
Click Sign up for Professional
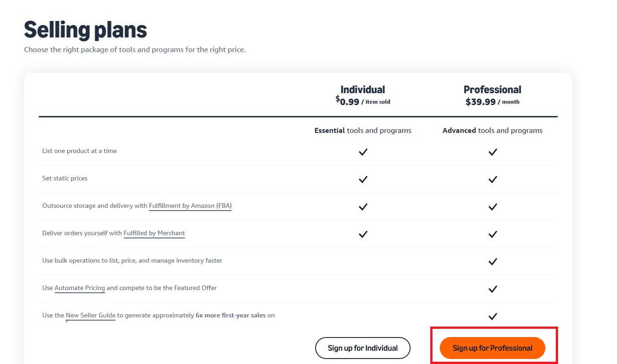[492, 348]
